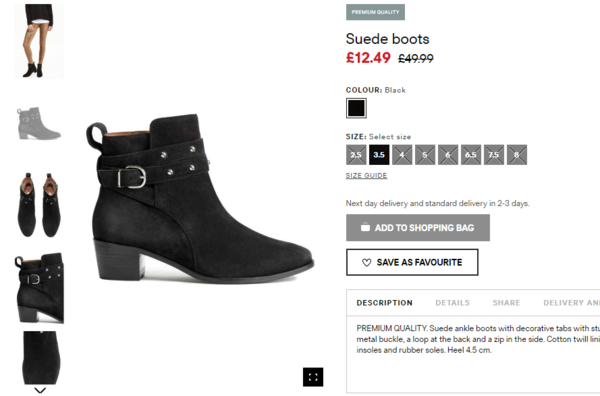Switch to the Share tab
Image resolution: width=600 pixels, height=396 pixels.
click(506, 303)
